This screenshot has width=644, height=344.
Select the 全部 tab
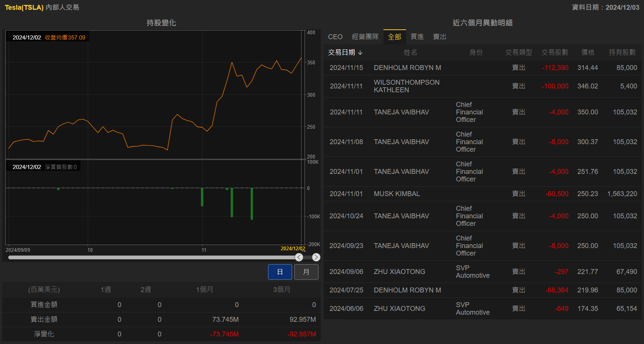click(x=395, y=37)
